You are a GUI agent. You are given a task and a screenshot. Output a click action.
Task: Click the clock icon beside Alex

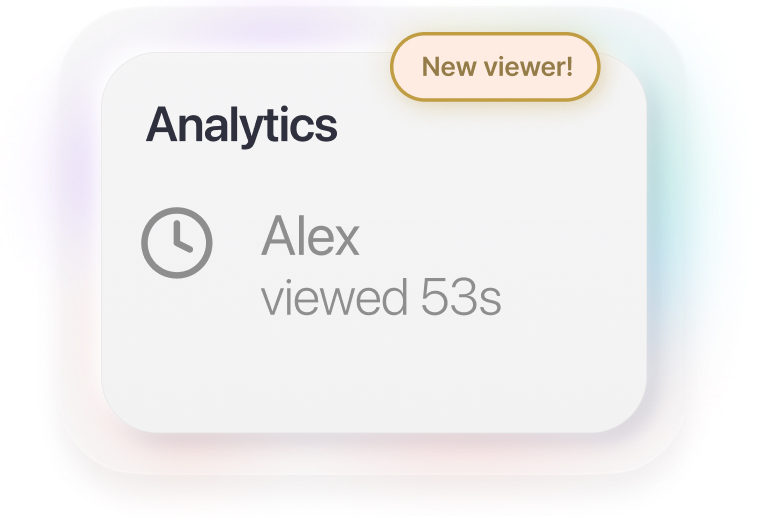pyautogui.click(x=176, y=243)
